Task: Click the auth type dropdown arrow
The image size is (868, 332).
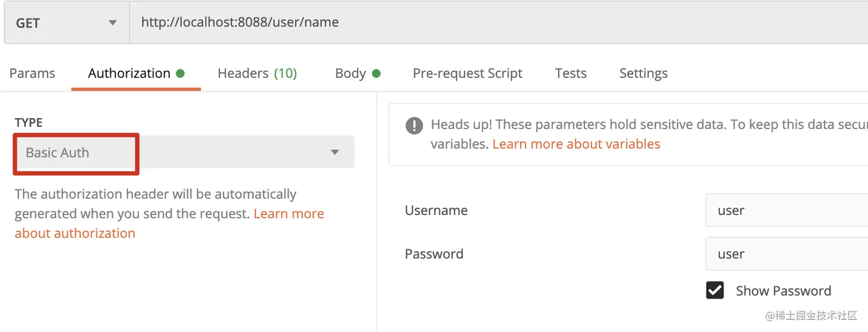Action: [x=335, y=153]
